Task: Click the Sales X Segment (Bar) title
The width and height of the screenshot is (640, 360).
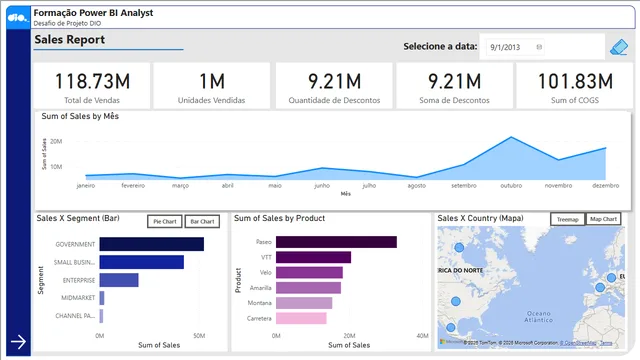Action: (x=78, y=218)
